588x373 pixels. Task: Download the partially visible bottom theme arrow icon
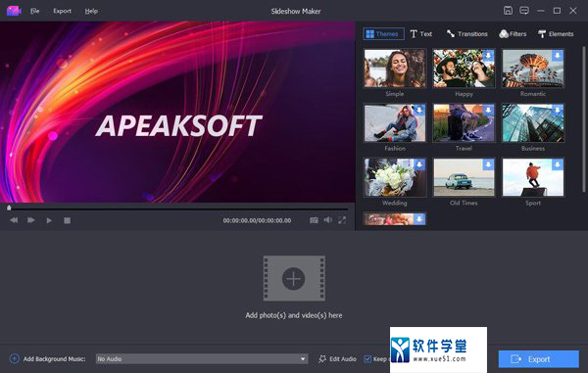[419, 218]
